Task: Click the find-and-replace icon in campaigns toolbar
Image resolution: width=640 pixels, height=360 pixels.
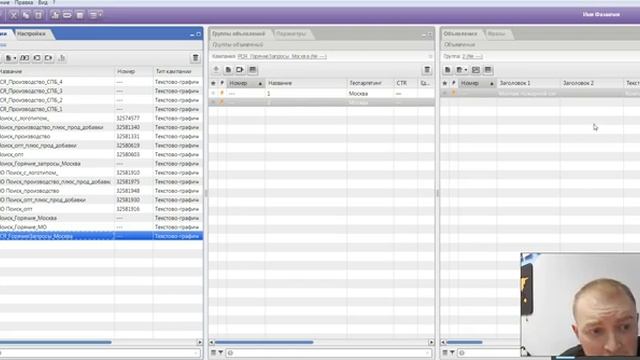Action: pos(24,58)
